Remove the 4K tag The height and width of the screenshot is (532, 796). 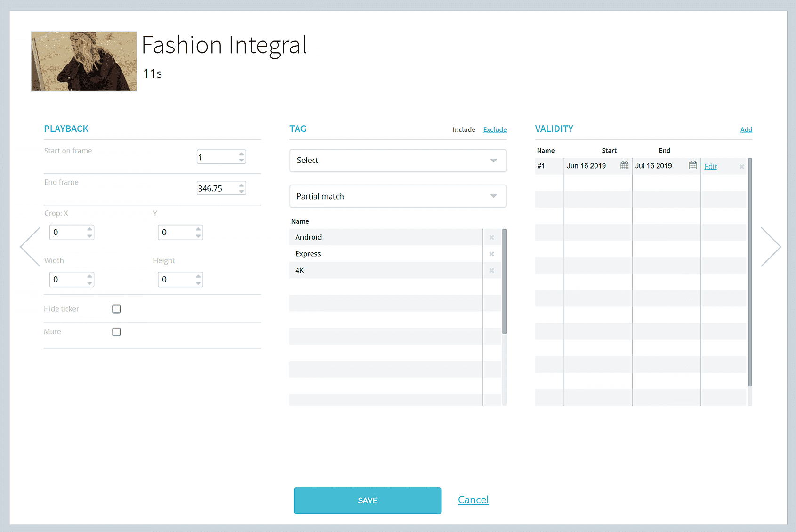click(x=491, y=270)
